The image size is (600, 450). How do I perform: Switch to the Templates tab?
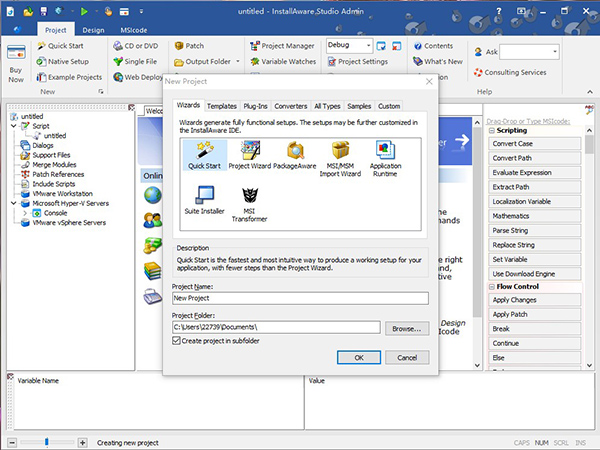222,105
